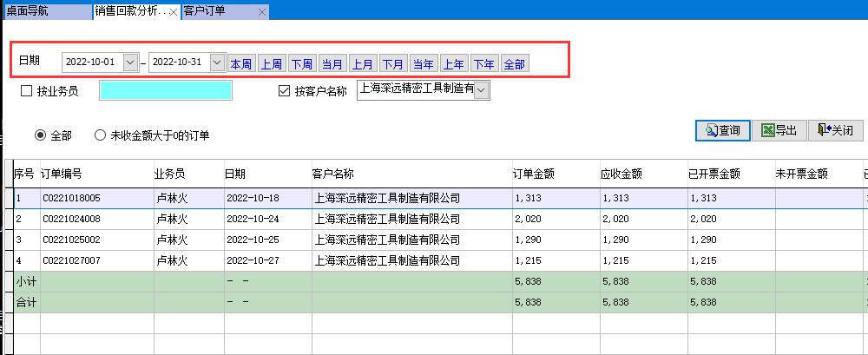Select the 未收金额大于0的订单 radio option
This screenshot has width=868, height=355.
pyautogui.click(x=101, y=135)
